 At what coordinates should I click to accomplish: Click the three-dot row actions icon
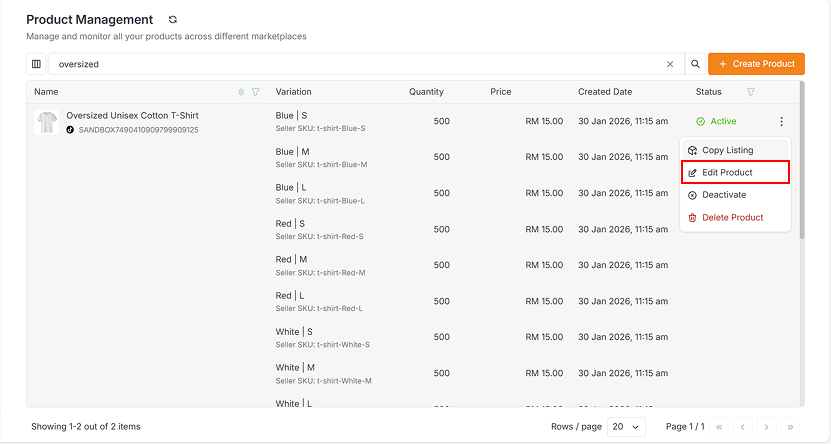781,122
